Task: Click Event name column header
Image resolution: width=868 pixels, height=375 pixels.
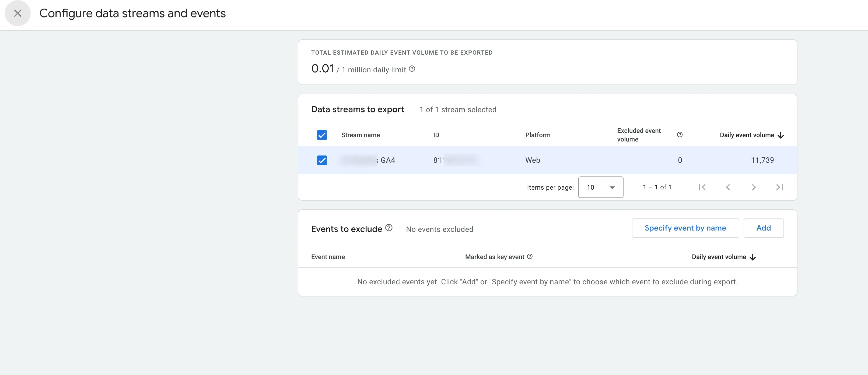Action: pos(328,257)
